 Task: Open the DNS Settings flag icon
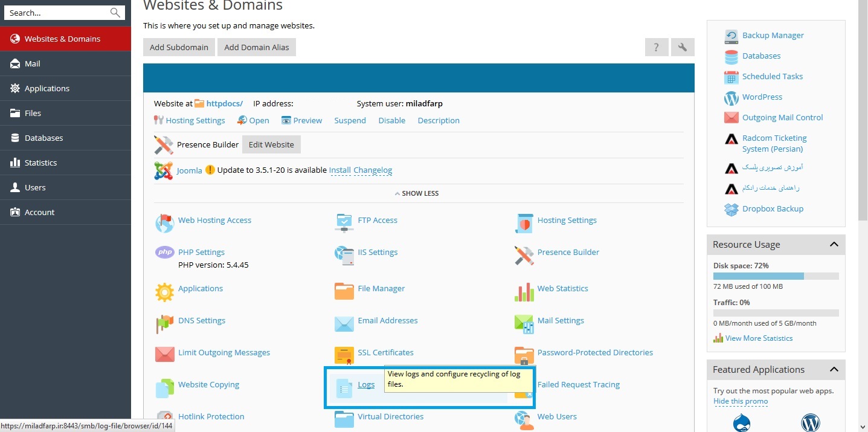(x=164, y=323)
